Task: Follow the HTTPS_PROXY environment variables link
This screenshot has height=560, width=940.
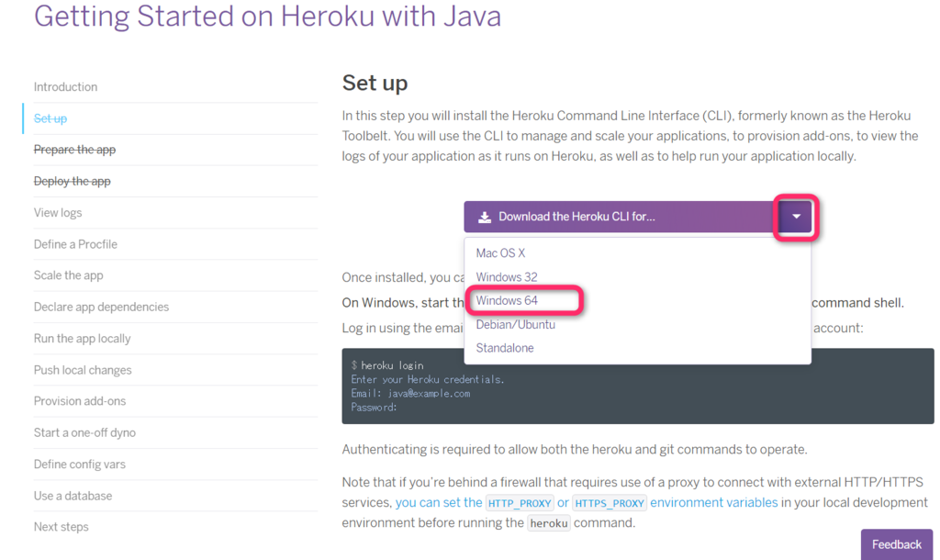Action: click(x=610, y=503)
